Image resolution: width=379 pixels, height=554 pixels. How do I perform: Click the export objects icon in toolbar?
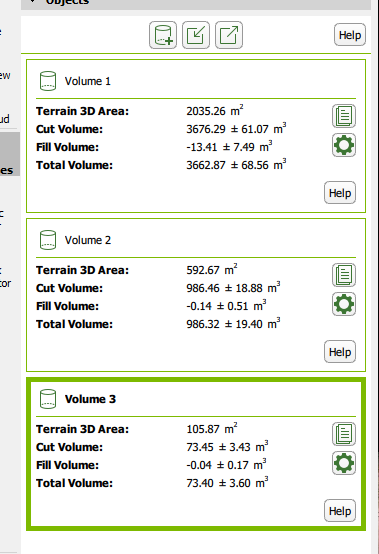229,35
